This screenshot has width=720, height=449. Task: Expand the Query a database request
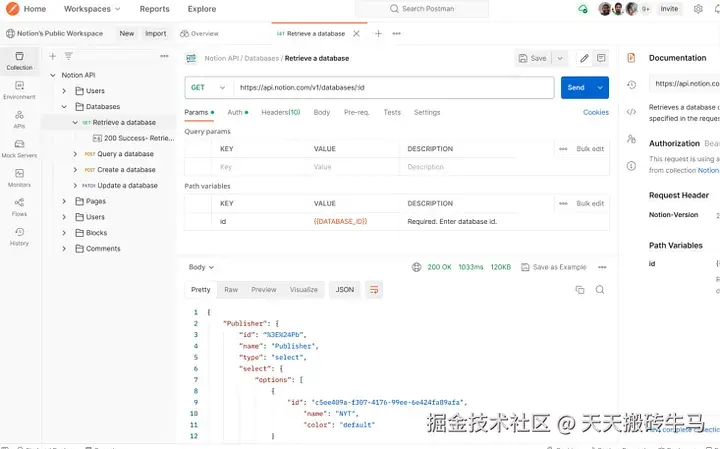pyautogui.click(x=75, y=154)
